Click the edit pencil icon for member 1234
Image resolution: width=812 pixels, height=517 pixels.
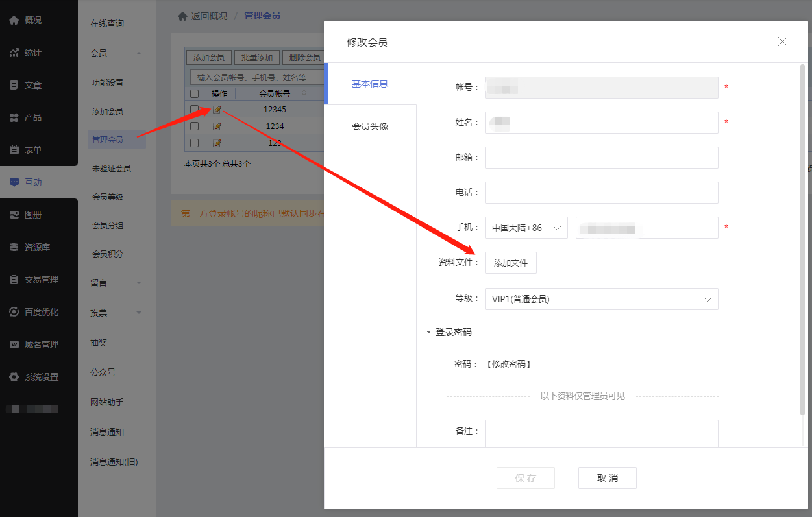217,126
